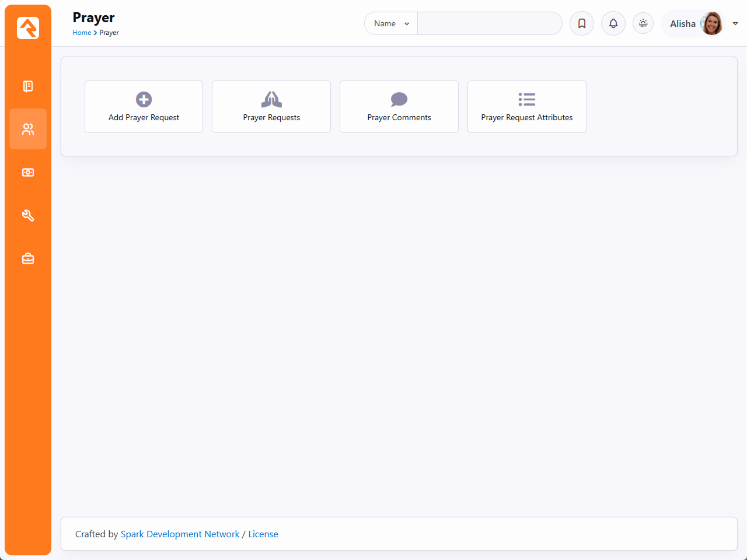Open the notifications bell icon
747x560 pixels.
click(613, 23)
